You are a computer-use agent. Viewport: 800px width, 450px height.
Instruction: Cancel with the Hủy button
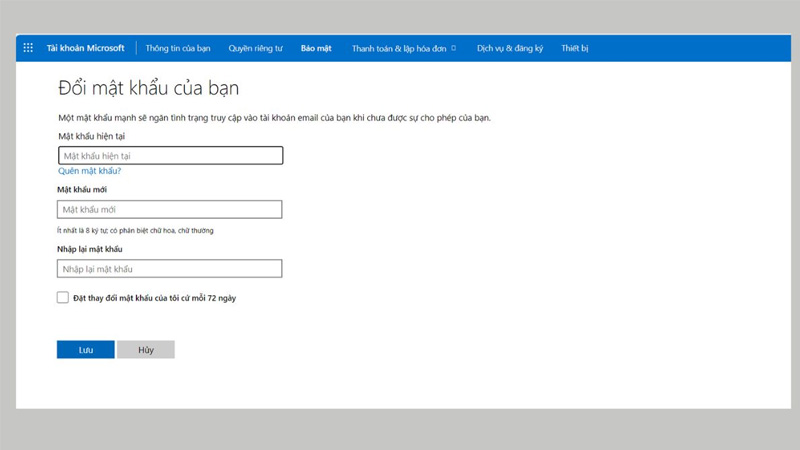coord(146,350)
